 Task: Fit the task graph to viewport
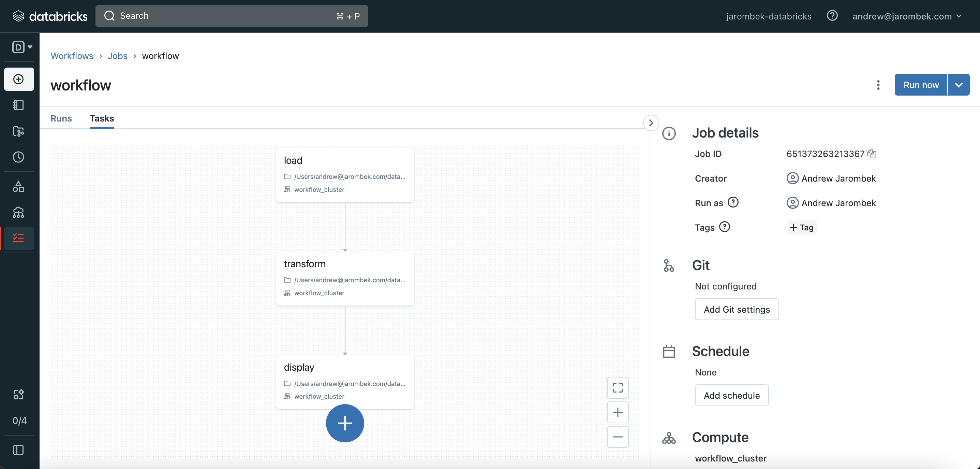coord(618,387)
